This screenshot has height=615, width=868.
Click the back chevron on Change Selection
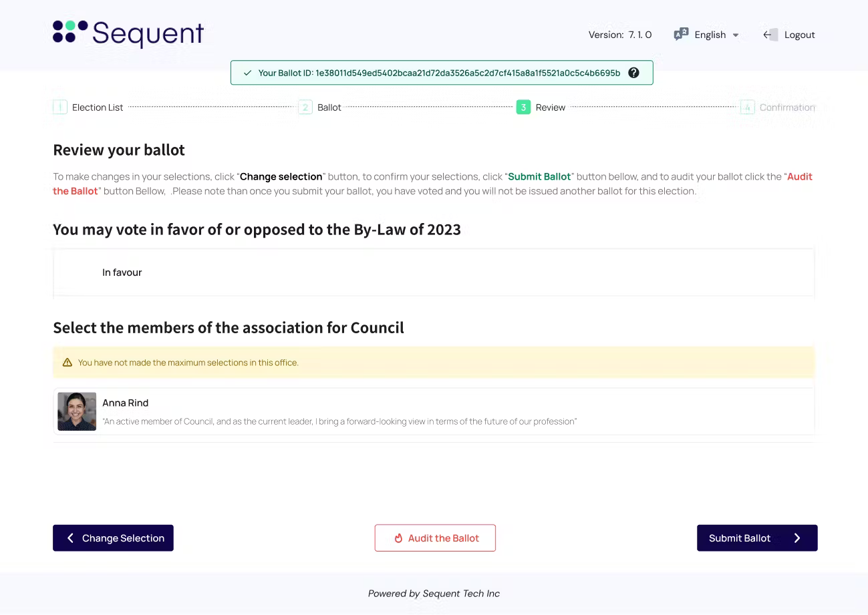(71, 538)
